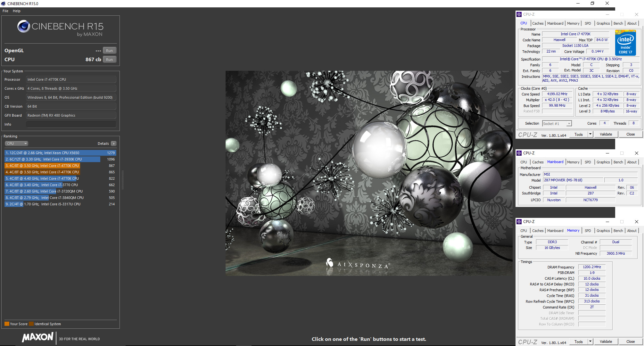Click the MAXON logo at bottom left
644x346 pixels.
38,337
